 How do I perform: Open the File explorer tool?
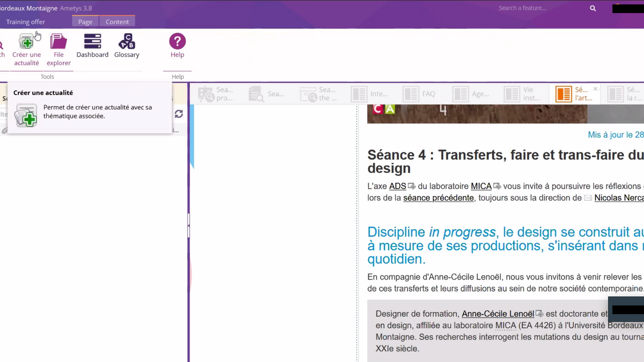tap(58, 42)
